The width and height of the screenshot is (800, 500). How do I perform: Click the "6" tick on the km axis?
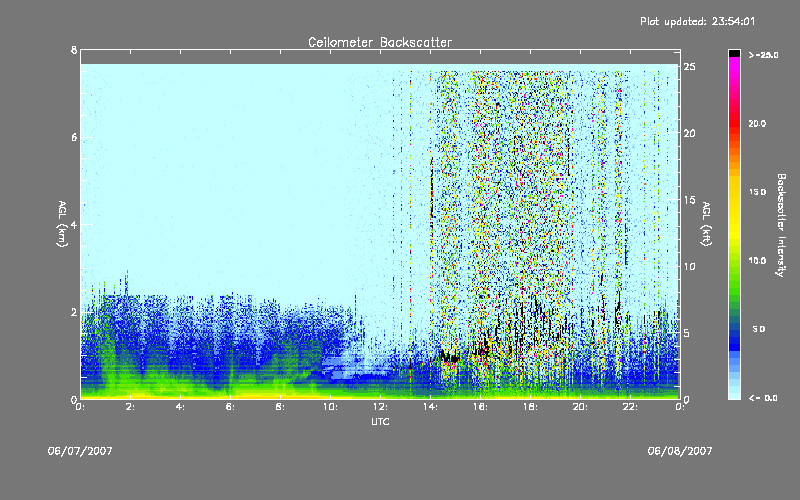pos(74,137)
